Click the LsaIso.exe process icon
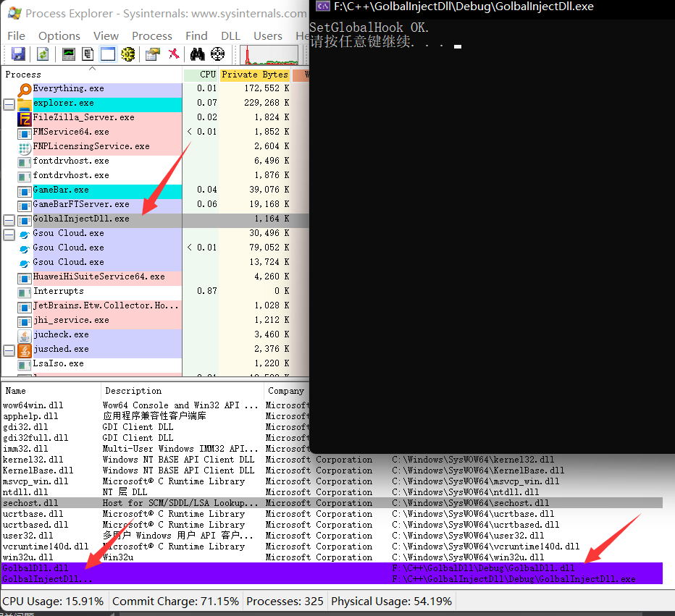675x616 pixels. 25,365
